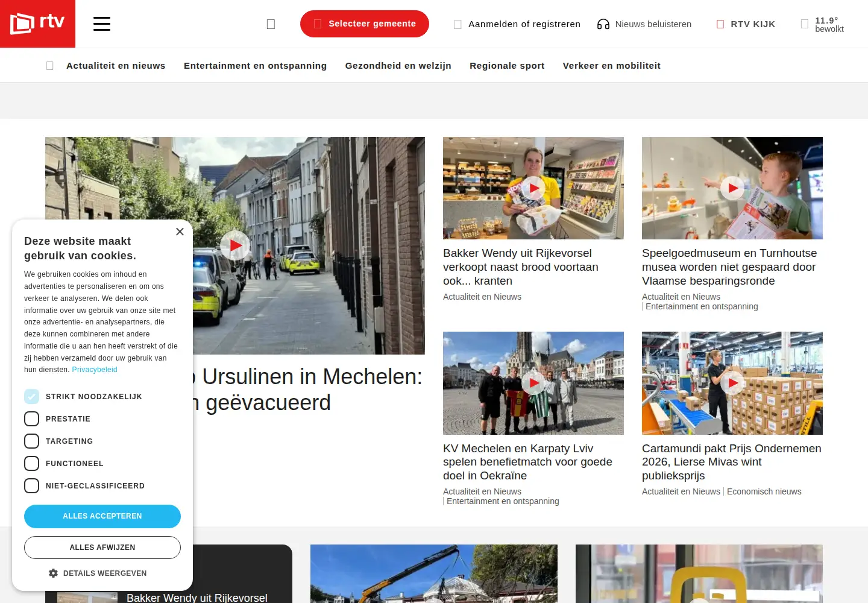Open the hamburger menu

tap(102, 24)
